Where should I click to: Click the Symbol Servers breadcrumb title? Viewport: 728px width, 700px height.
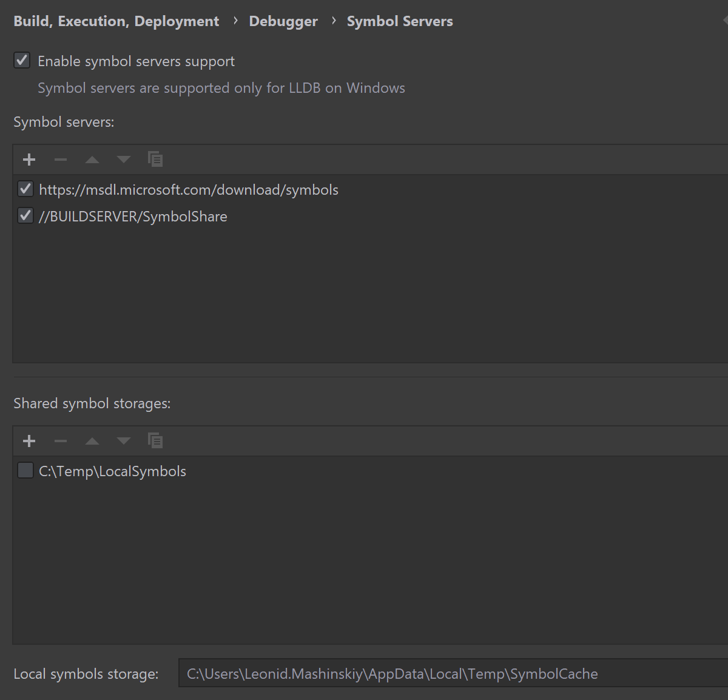399,21
